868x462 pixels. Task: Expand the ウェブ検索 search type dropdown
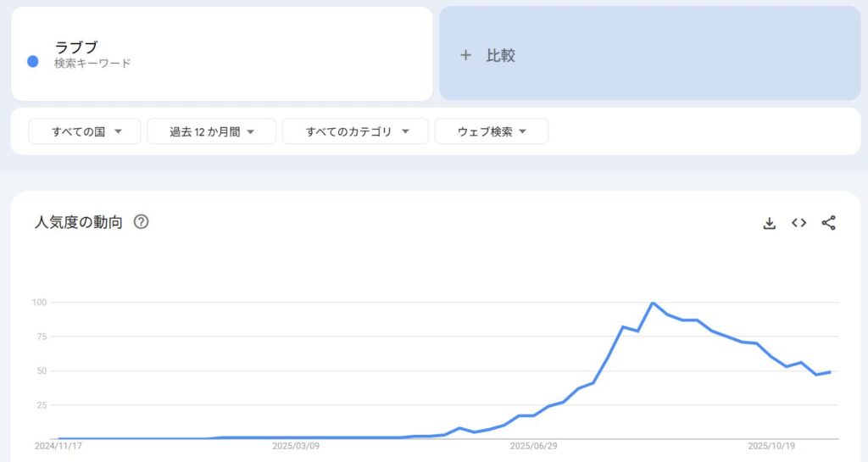pyautogui.click(x=491, y=131)
